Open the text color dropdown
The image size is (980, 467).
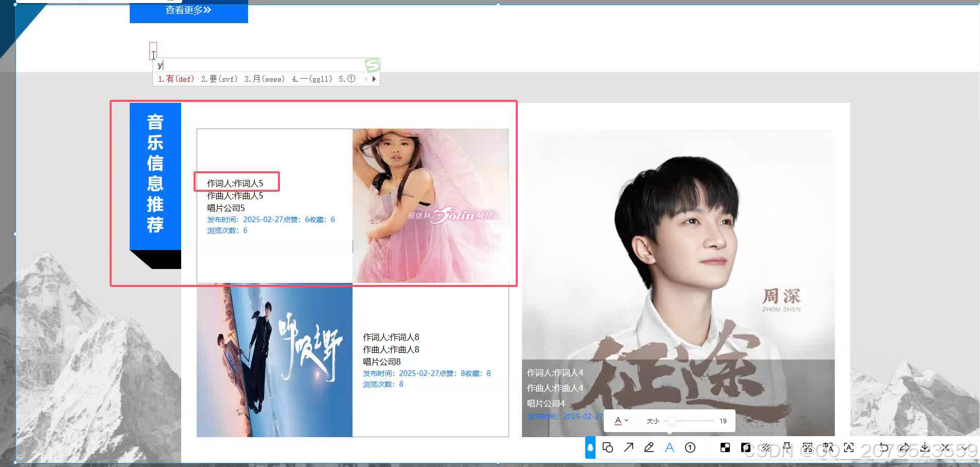click(621, 421)
